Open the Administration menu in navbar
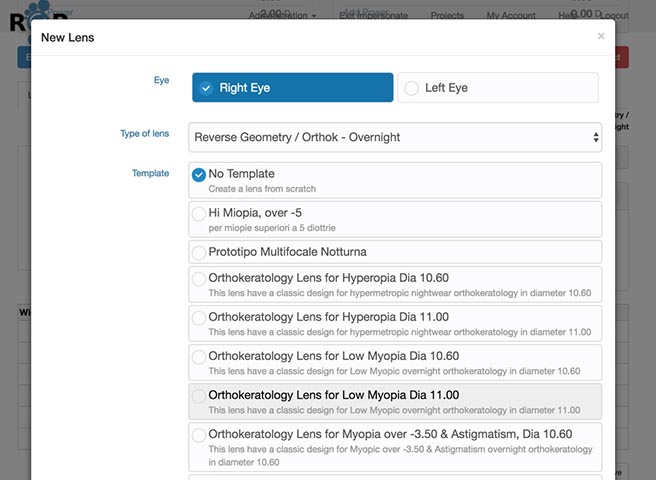The width and height of the screenshot is (656, 480). tap(287, 16)
